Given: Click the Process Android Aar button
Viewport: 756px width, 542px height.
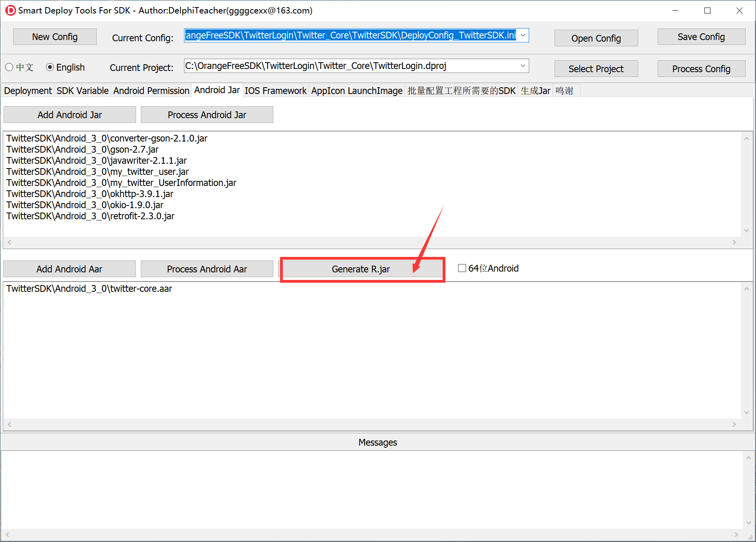Looking at the screenshot, I should pyautogui.click(x=207, y=269).
